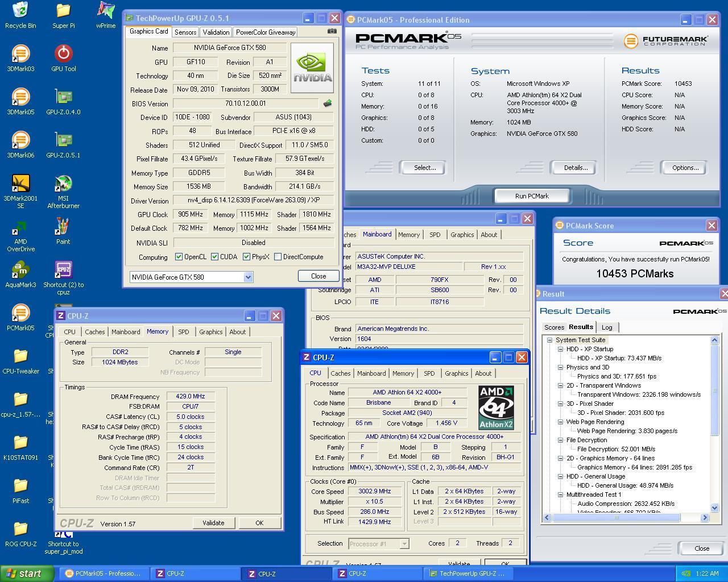
Task: Switch to the Validation tab in GPU-Z
Action: coord(216,32)
